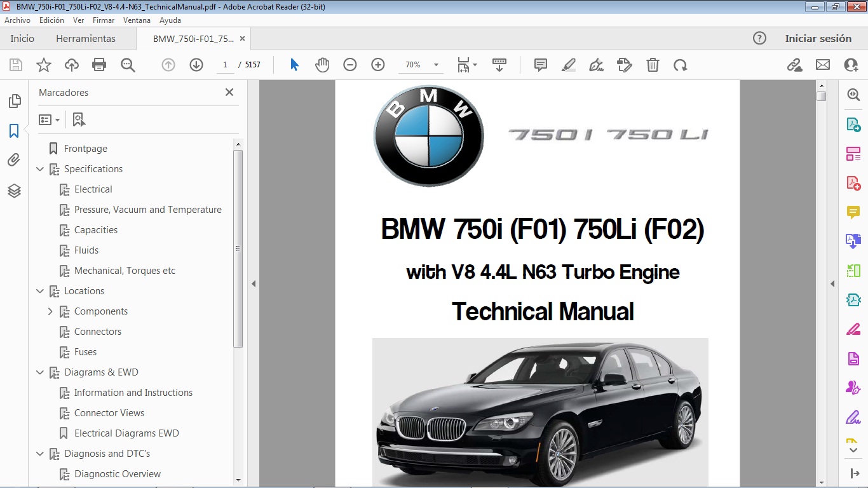Open the Page Thumbnails panel icon
The height and width of the screenshot is (488, 868).
click(x=14, y=100)
